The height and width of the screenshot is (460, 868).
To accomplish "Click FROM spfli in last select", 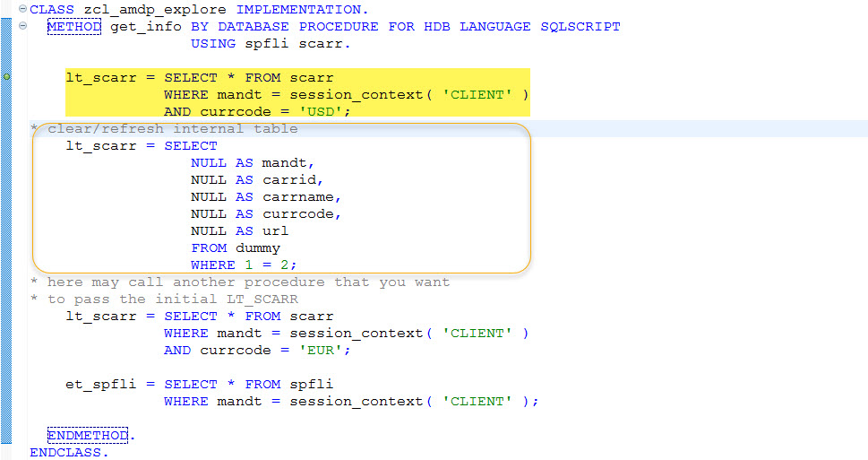I will [289, 384].
